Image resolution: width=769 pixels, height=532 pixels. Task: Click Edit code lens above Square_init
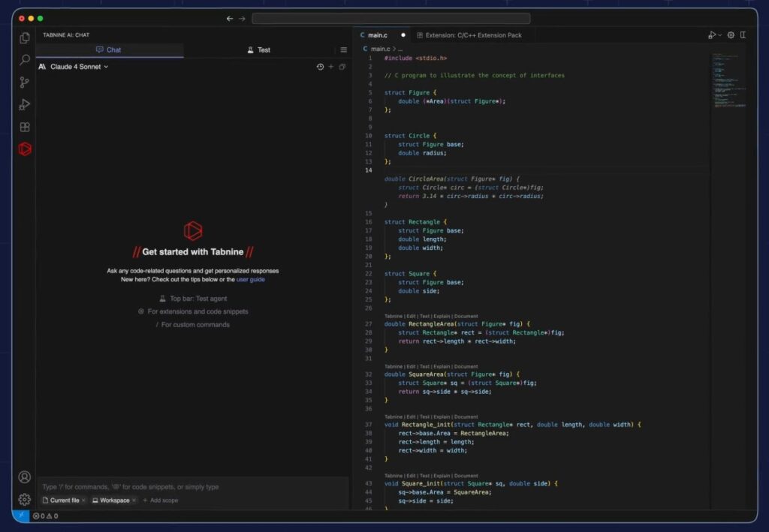click(411, 476)
